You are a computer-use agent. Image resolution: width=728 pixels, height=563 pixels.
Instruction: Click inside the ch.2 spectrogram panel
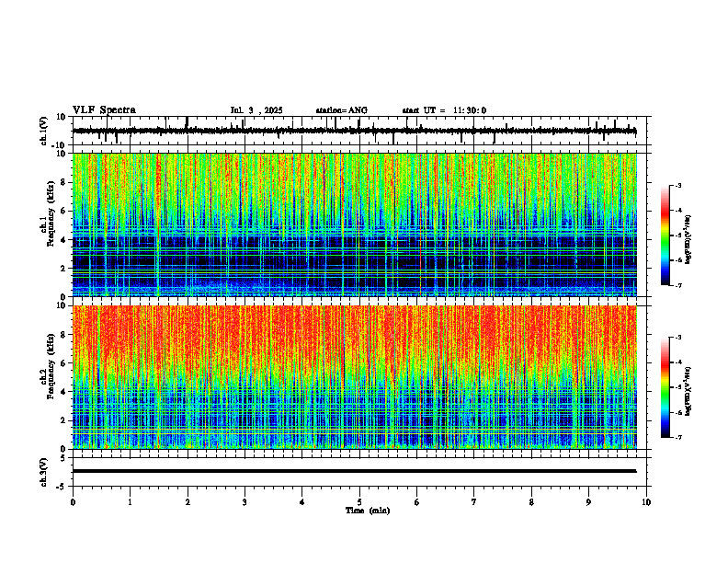355,377
